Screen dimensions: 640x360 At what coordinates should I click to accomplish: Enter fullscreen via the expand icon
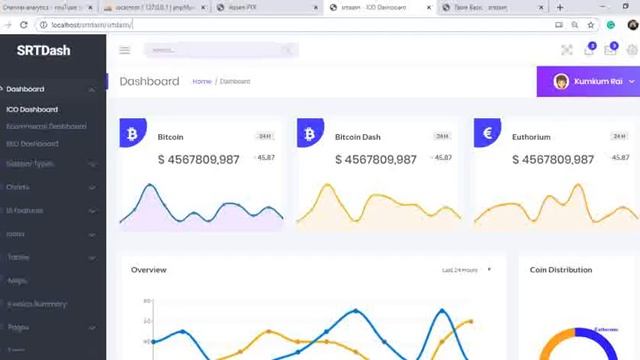coord(567,50)
